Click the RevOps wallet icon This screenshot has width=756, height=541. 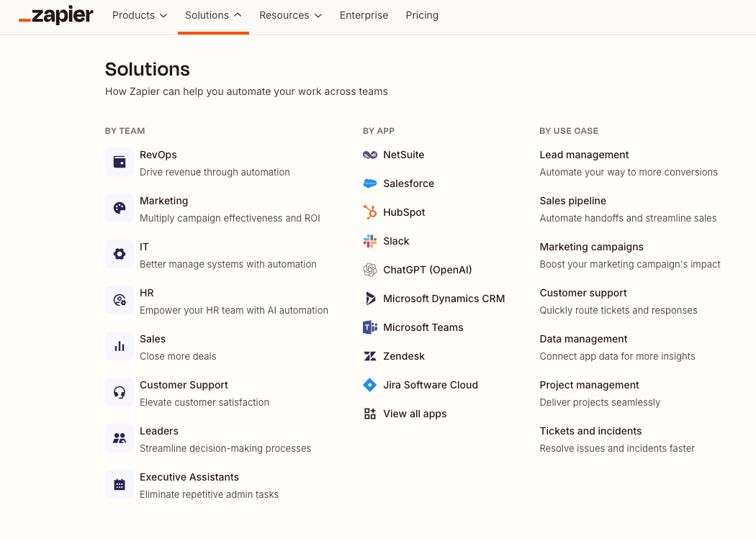119,162
